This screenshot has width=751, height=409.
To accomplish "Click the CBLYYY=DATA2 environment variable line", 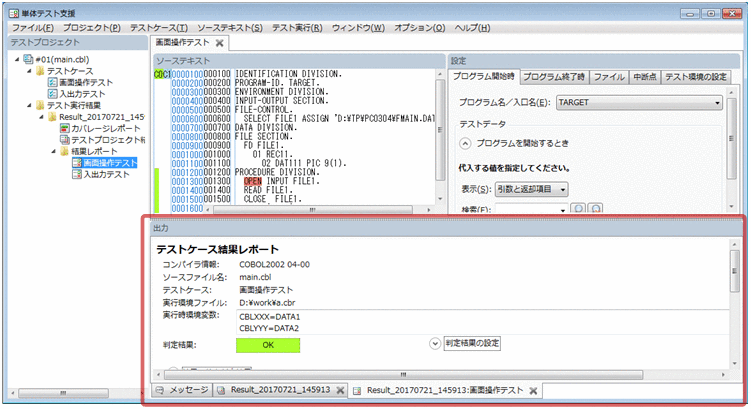I will pyautogui.click(x=269, y=329).
